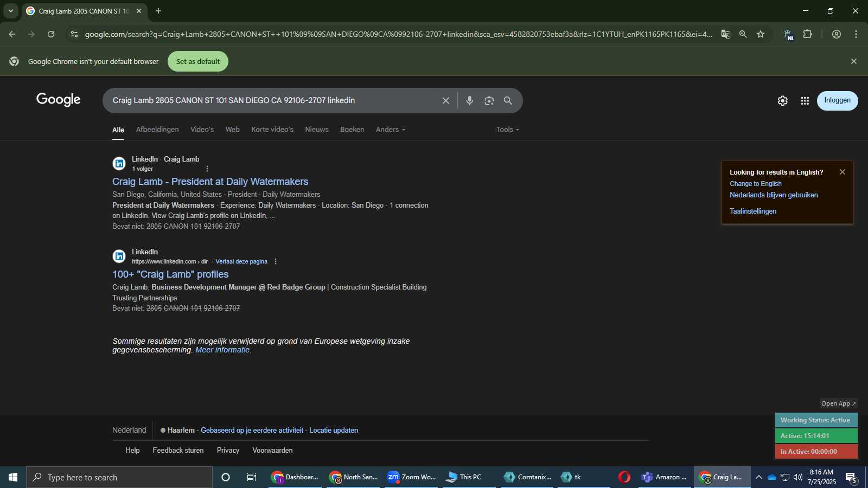Image resolution: width=868 pixels, height=488 pixels.
Task: Open the zoom level icon in address bar
Action: pyautogui.click(x=743, y=34)
